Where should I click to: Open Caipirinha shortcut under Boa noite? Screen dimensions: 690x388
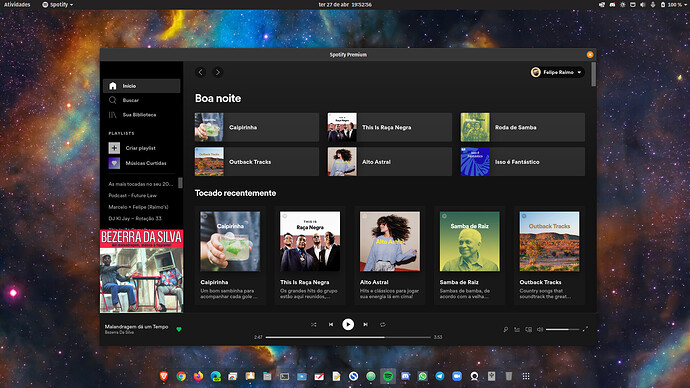pyautogui.click(x=257, y=127)
